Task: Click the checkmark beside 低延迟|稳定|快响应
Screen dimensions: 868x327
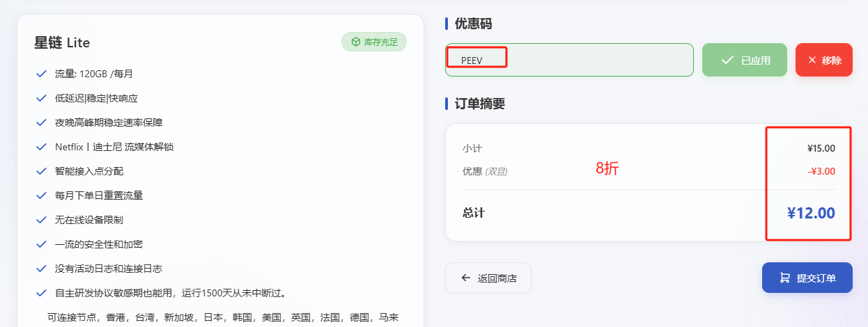Action: click(x=41, y=98)
